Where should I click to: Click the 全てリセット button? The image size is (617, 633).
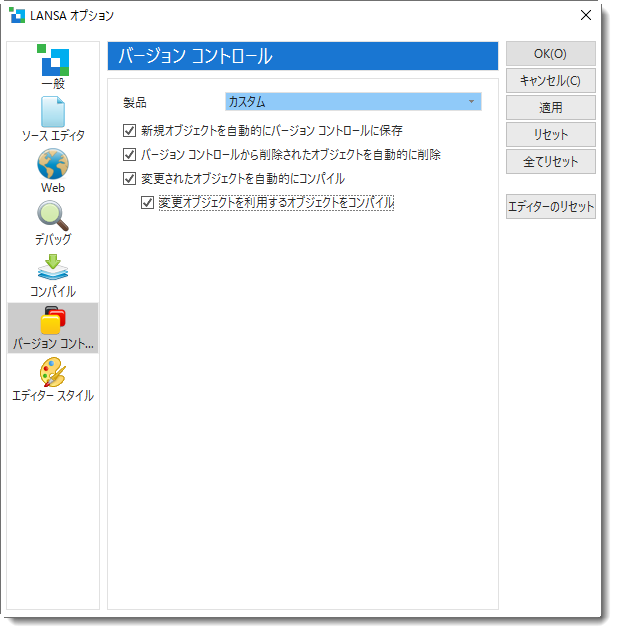pyautogui.click(x=550, y=162)
